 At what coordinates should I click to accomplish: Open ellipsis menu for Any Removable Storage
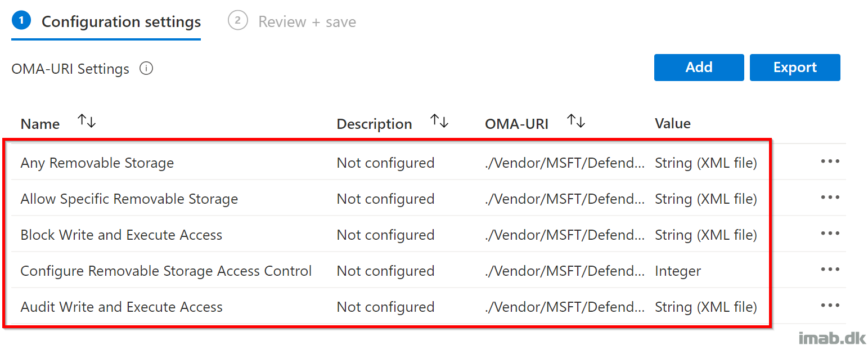pyautogui.click(x=830, y=162)
